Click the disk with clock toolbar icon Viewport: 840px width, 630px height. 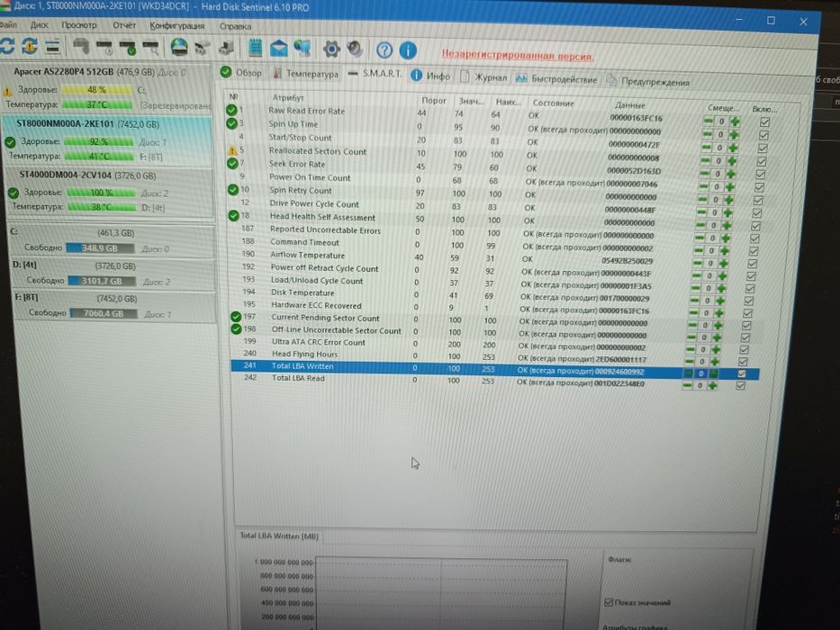click(x=104, y=48)
